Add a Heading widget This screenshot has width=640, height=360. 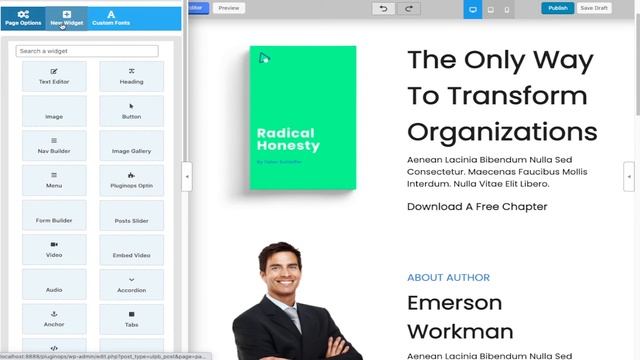[x=131, y=76]
